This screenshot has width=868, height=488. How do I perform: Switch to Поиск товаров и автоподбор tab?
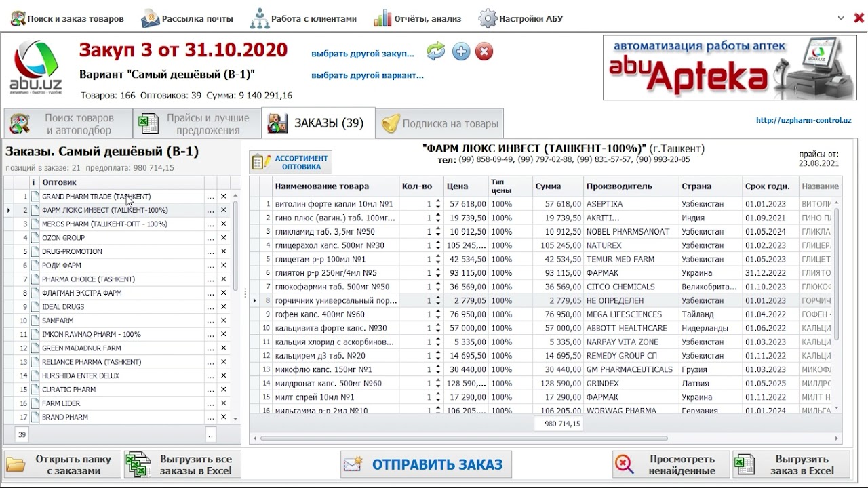pyautogui.click(x=68, y=123)
